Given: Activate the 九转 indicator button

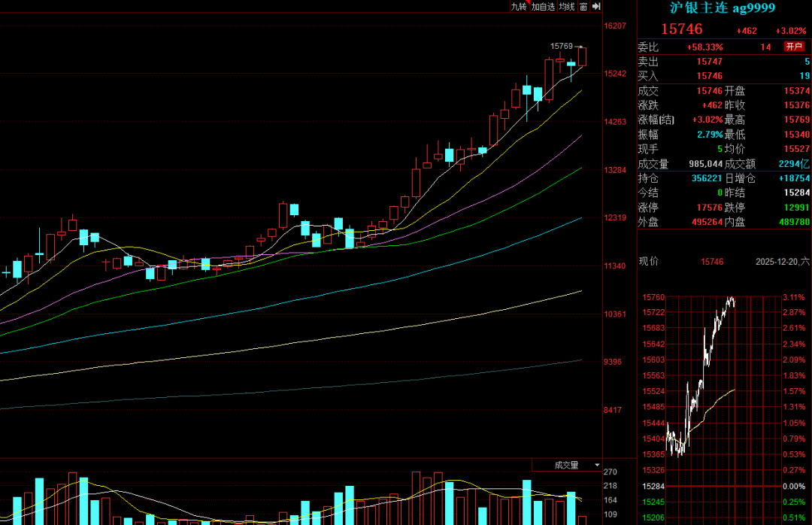Looking at the screenshot, I should [x=519, y=6].
